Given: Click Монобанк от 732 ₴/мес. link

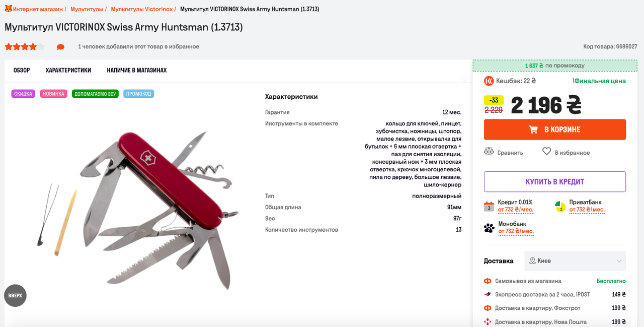Looking at the screenshot, I should pyautogui.click(x=516, y=231).
